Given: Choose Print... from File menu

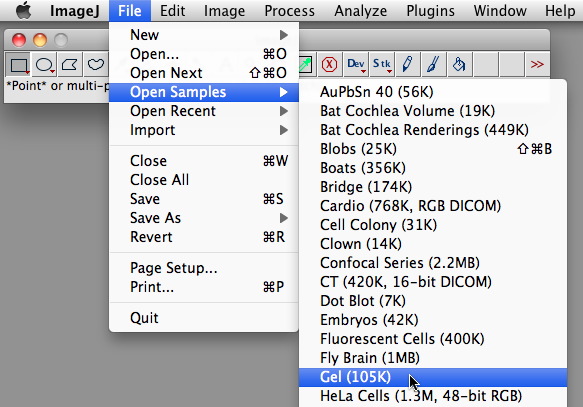Looking at the screenshot, I should (204, 287).
